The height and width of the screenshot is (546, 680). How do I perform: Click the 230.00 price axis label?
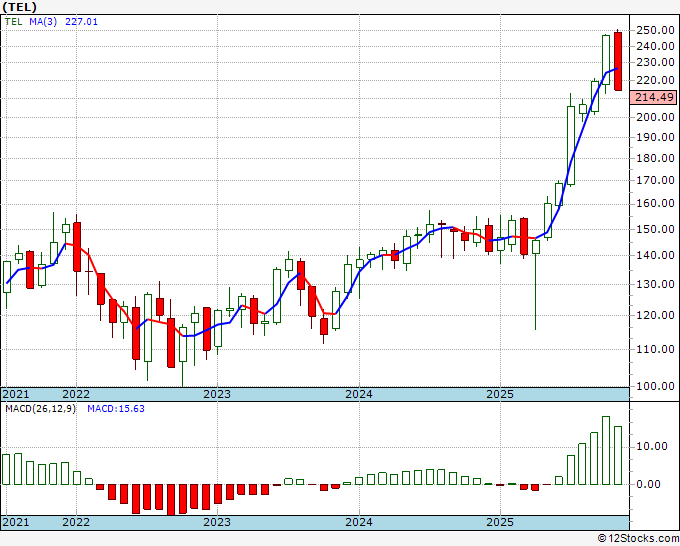tap(655, 62)
